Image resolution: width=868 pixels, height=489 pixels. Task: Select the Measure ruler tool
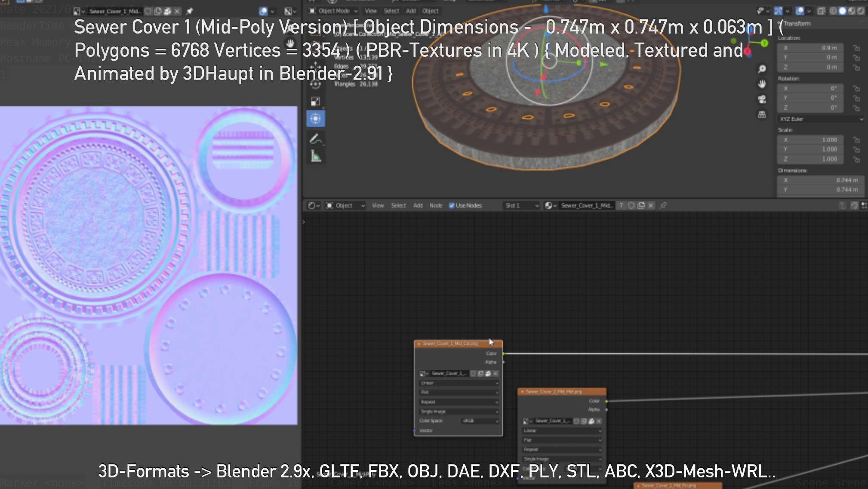(x=316, y=156)
